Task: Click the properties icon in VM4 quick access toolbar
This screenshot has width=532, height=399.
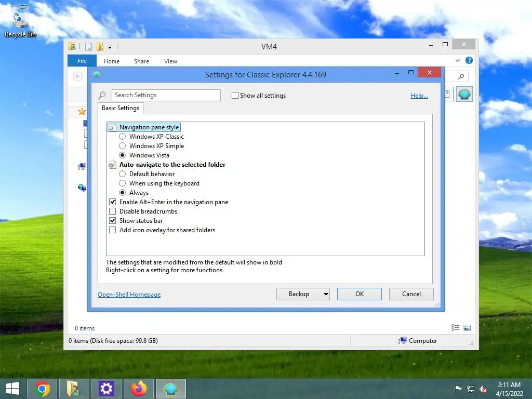Action: [88, 46]
